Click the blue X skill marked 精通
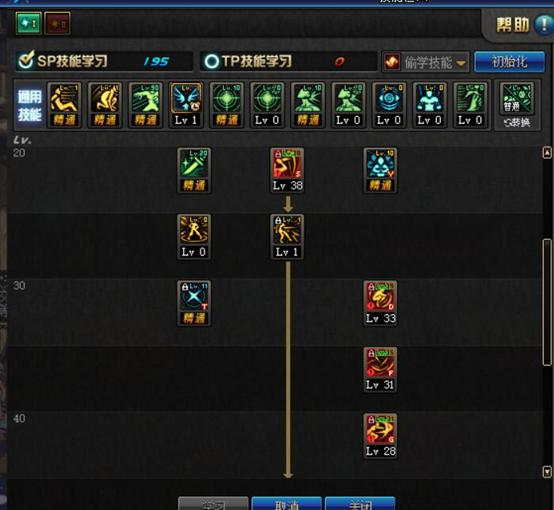554x510 pixels. click(194, 303)
